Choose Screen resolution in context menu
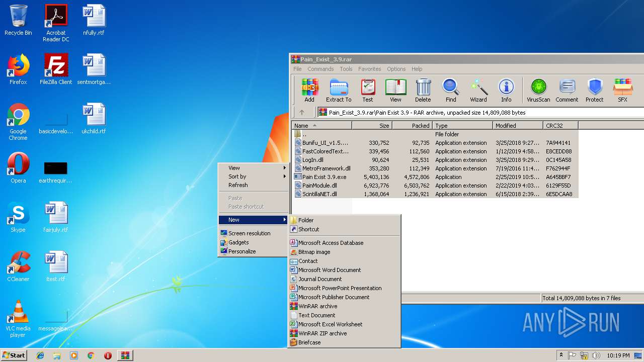644x362 pixels. [253, 233]
